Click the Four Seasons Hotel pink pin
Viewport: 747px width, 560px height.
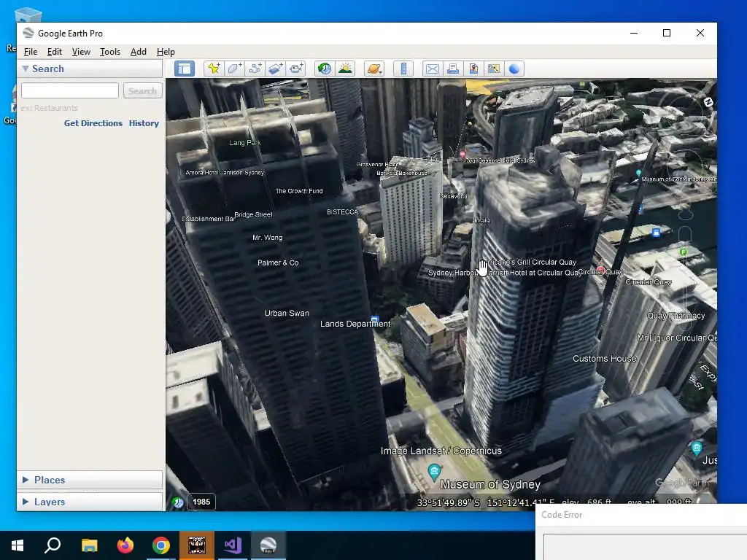point(462,155)
